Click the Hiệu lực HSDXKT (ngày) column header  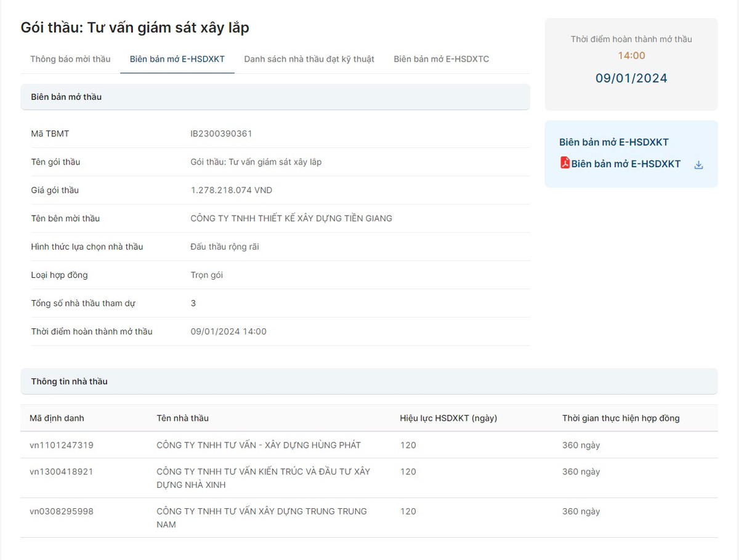pos(448,418)
